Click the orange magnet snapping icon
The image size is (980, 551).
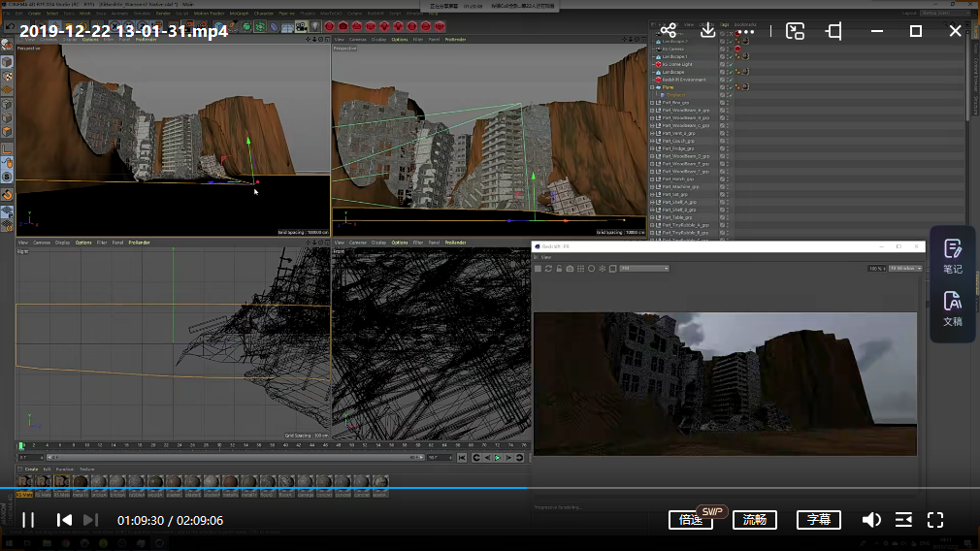coord(7,195)
